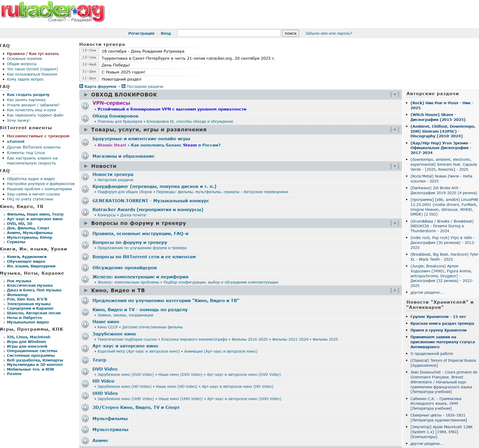Collapse the ОБХОД БЛОКИРОВОК category arrow
The height and width of the screenshot is (448, 479).
pyautogui.click(x=86, y=95)
